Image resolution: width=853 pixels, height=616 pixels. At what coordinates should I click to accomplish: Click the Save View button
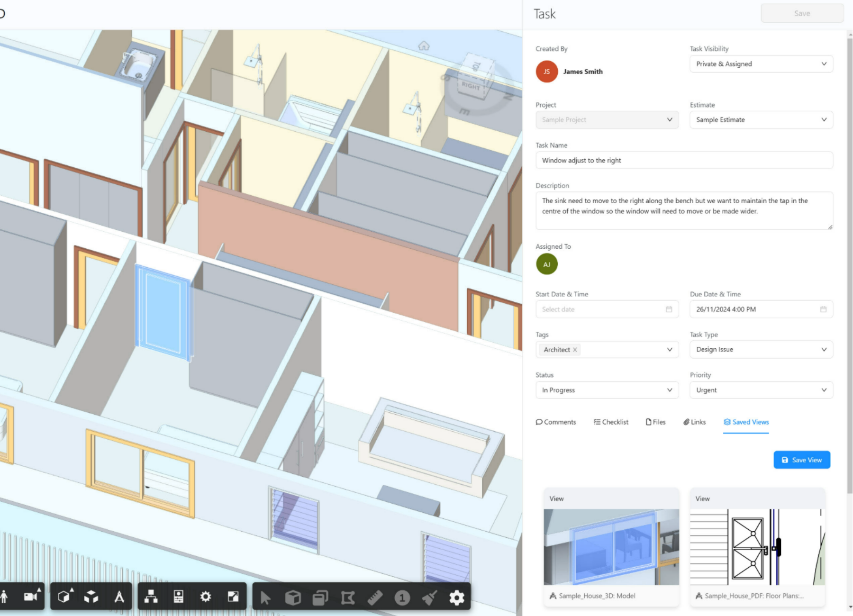coord(801,460)
